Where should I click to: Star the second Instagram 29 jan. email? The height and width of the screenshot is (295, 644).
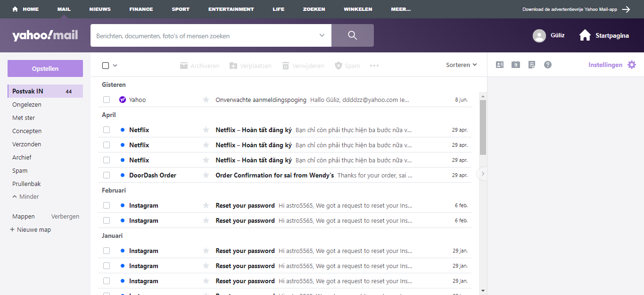(206, 266)
